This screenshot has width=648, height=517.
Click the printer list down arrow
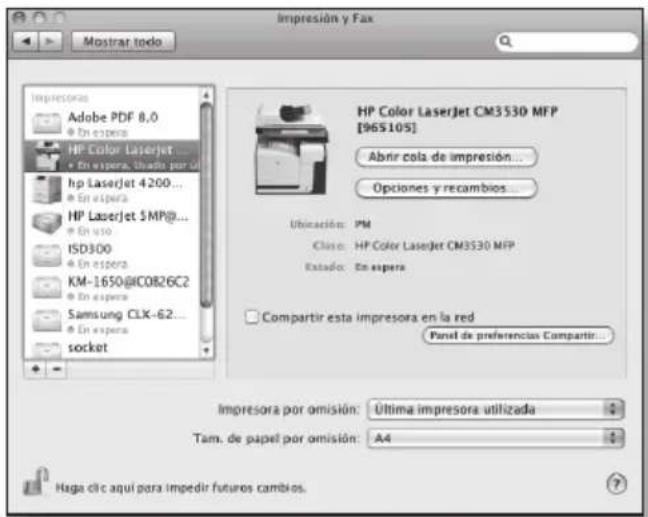click(x=206, y=351)
